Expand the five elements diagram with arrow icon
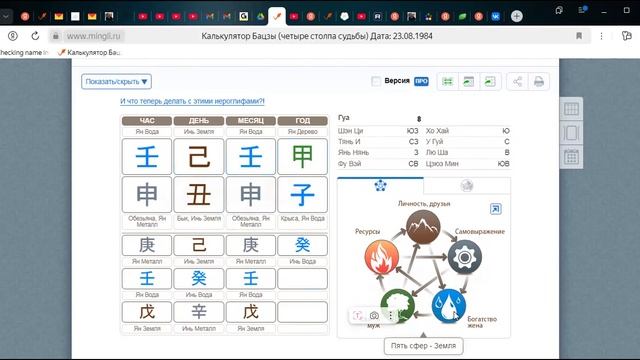Screen dimensions: 640x360 coord(496,209)
